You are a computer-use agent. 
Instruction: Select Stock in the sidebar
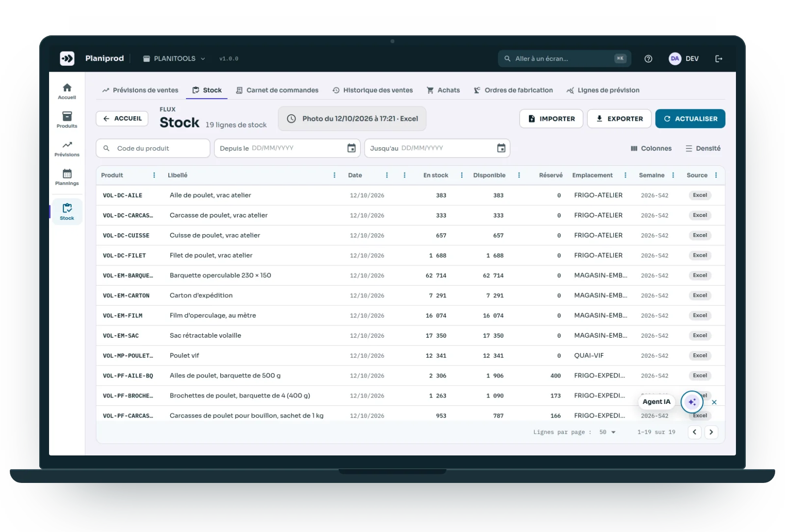[x=67, y=212]
